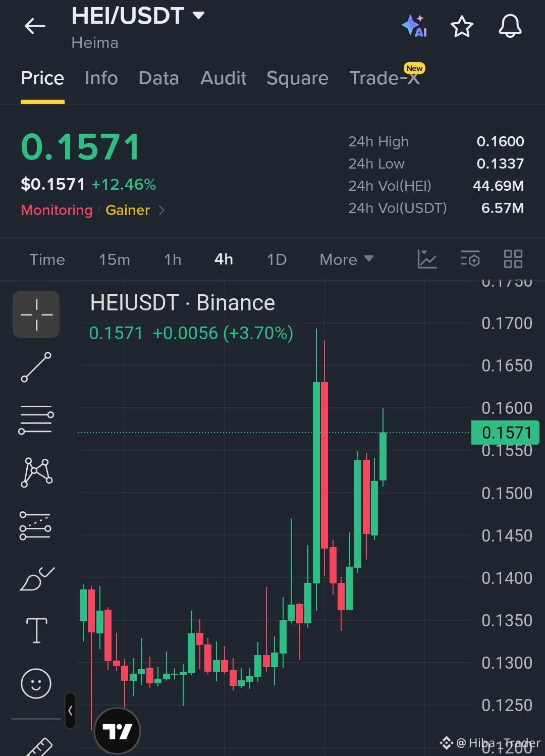Collapse the drawing toolbar arrow

pos(70,711)
